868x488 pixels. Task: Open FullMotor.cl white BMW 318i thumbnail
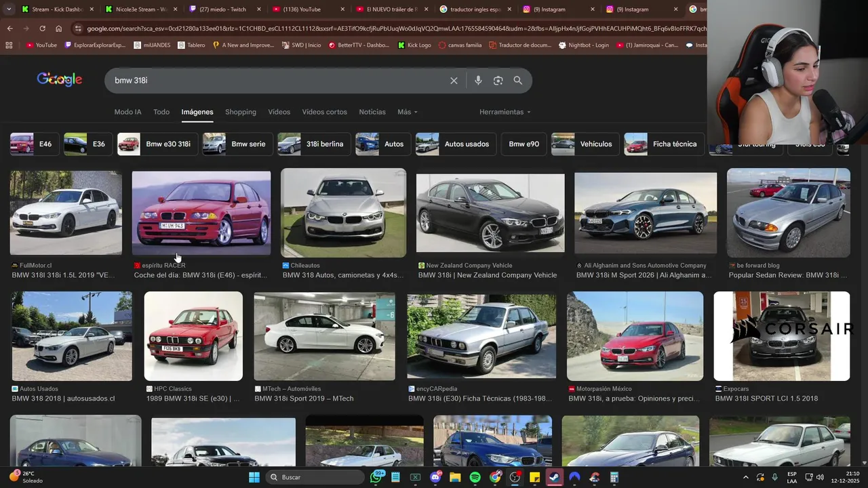click(66, 213)
